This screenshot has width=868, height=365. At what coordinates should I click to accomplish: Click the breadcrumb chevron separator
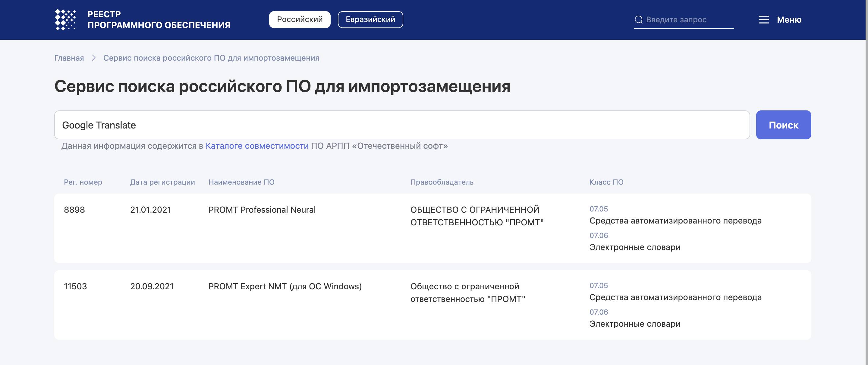coord(94,58)
